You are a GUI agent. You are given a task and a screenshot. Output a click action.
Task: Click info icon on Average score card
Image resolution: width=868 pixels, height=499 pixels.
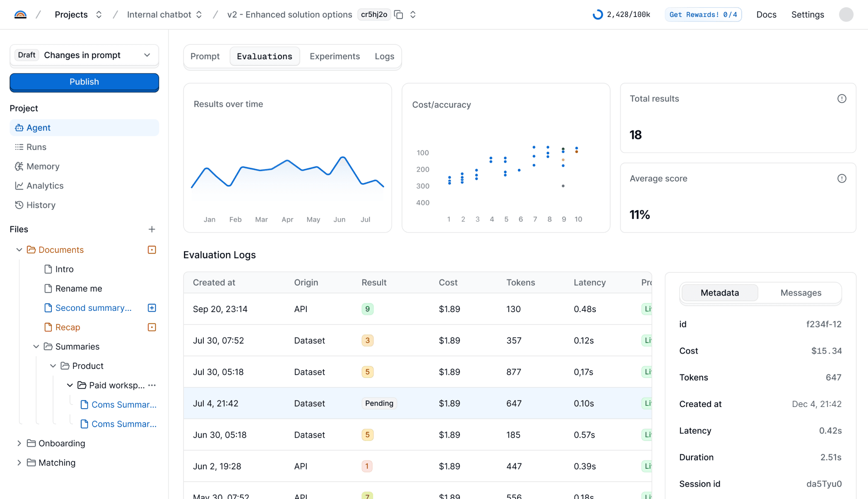[841, 179]
